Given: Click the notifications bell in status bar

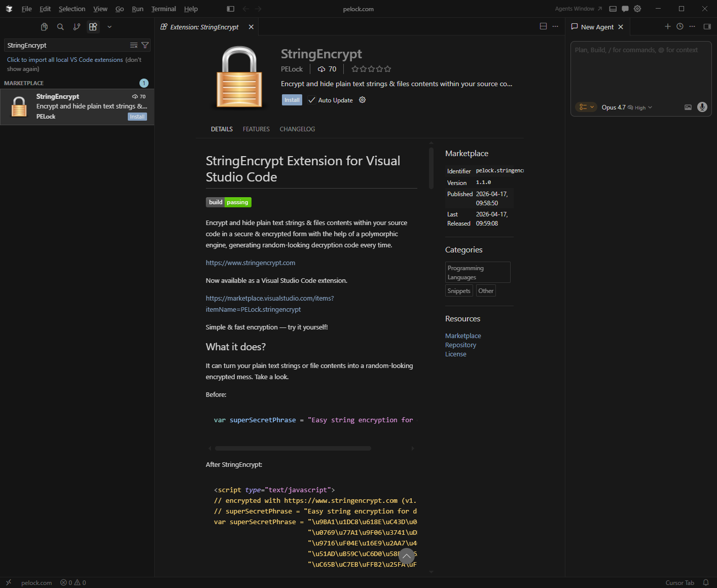Looking at the screenshot, I should pyautogui.click(x=705, y=582).
